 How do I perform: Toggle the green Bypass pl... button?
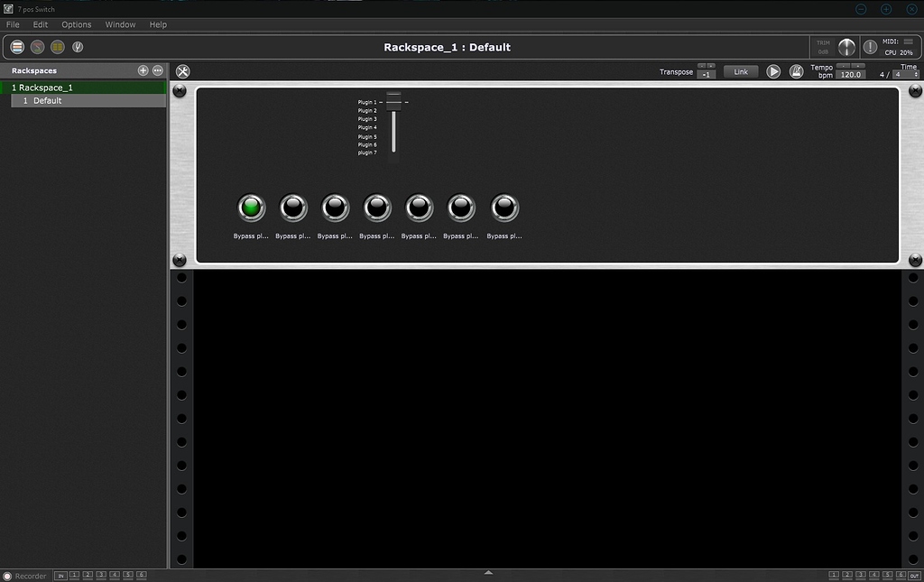pos(251,207)
